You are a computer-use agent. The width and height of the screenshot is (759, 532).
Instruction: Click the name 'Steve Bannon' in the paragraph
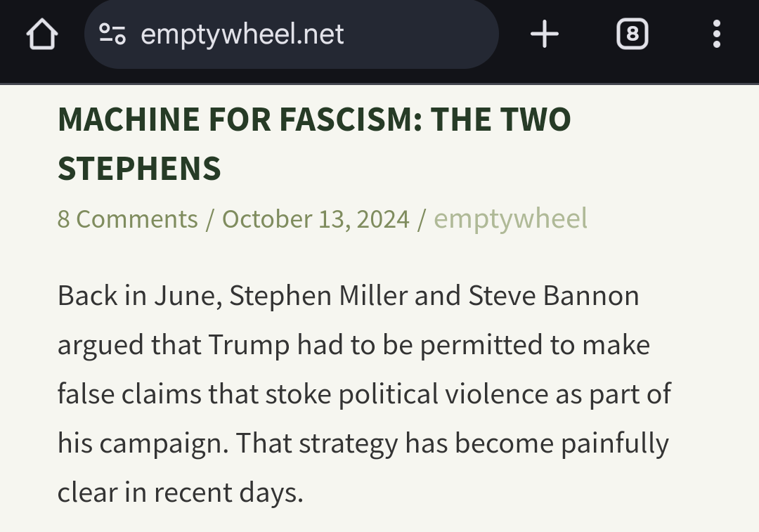click(x=554, y=296)
